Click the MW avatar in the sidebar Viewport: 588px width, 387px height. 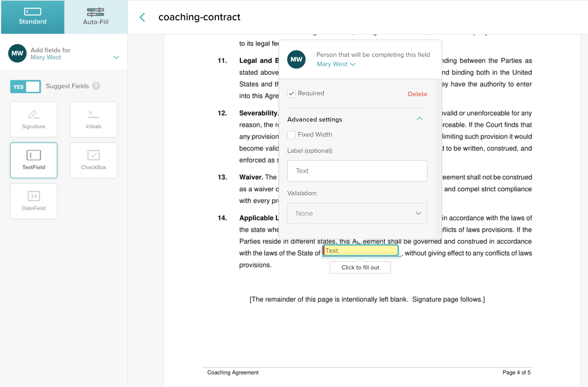point(17,53)
